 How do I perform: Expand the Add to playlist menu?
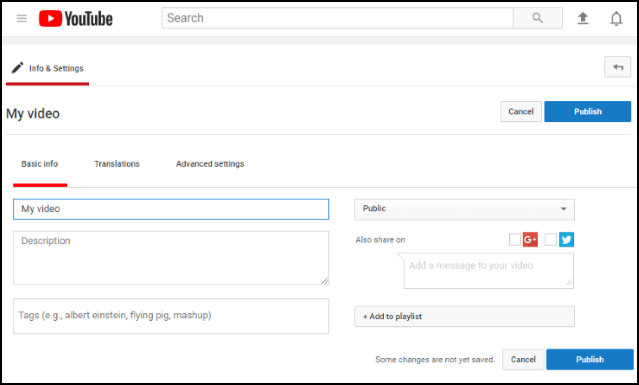464,316
